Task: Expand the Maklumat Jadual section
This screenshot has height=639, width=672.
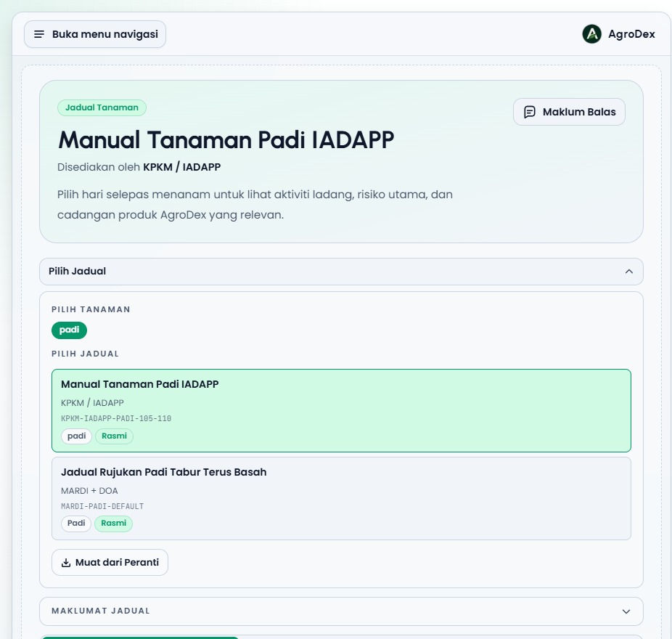Action: [x=341, y=611]
